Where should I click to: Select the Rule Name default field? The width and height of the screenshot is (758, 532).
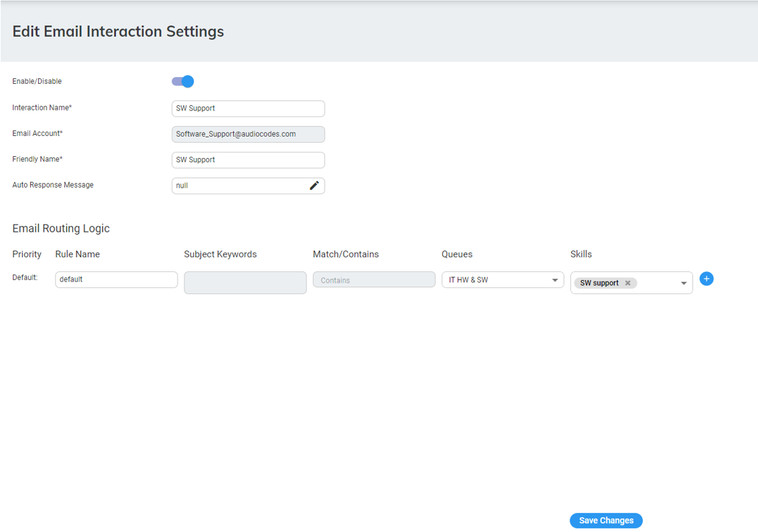tap(116, 279)
